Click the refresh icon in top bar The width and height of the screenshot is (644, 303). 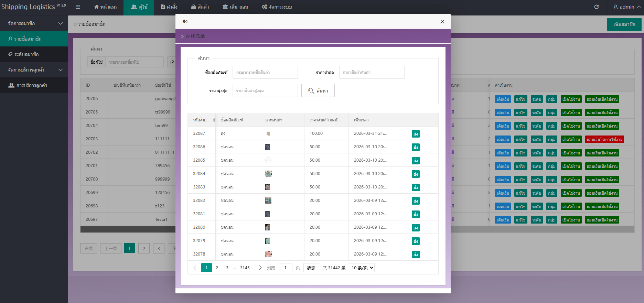[597, 7]
